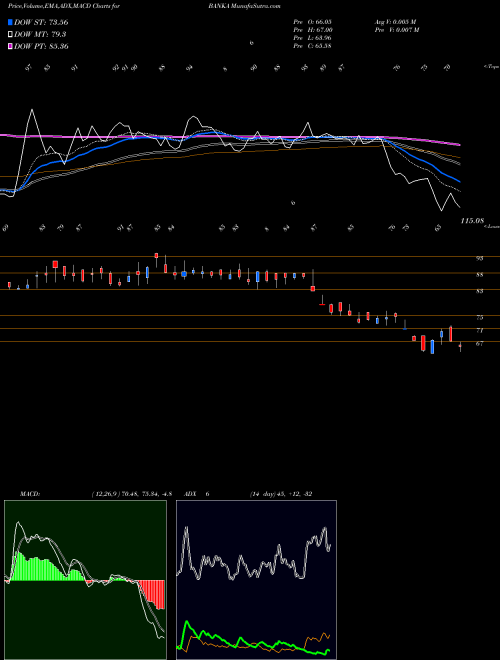Image resolution: width=500 pixels, height=660 pixels.
Task: Click the 'Avg V: 0.005 M' value
Action: click(395, 22)
